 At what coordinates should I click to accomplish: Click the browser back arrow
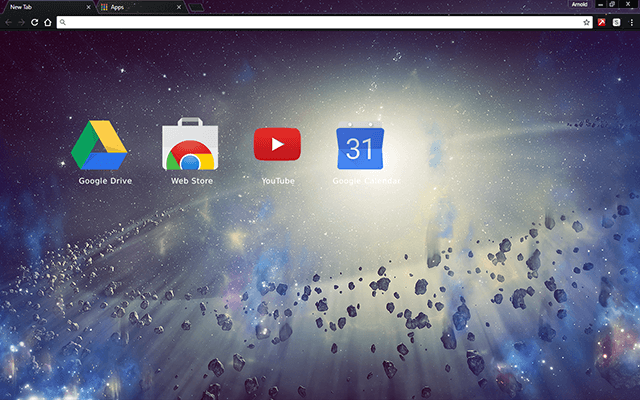click(9, 22)
